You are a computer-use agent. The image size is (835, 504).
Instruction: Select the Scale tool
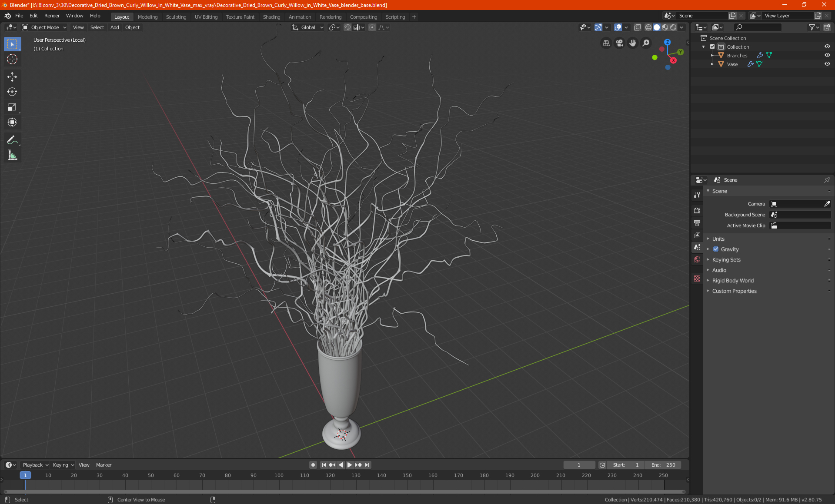click(x=12, y=107)
